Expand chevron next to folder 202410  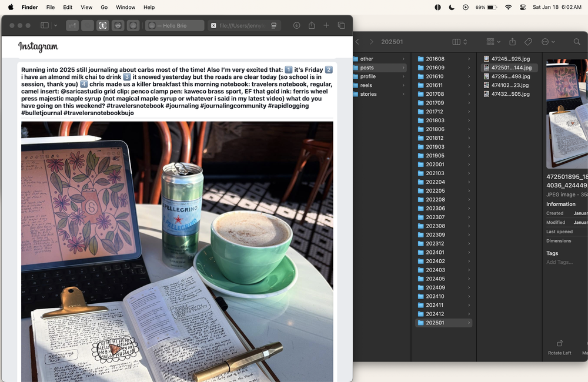pos(469,297)
